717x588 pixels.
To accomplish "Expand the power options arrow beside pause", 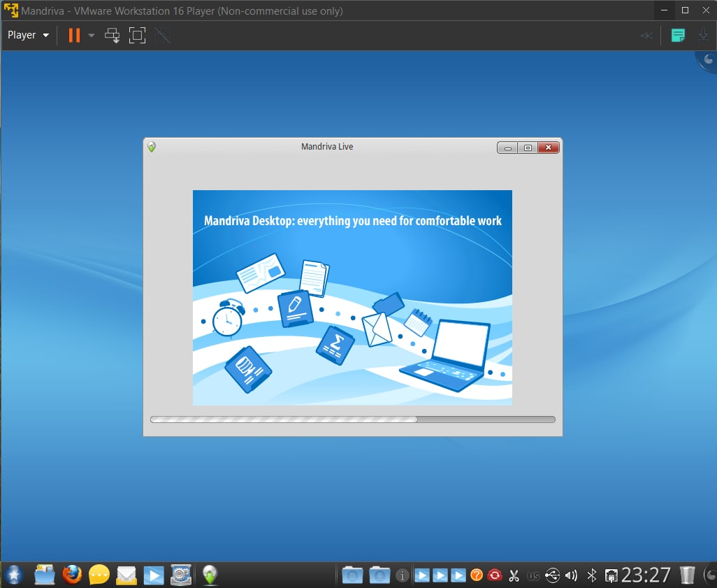I will pos(92,35).
